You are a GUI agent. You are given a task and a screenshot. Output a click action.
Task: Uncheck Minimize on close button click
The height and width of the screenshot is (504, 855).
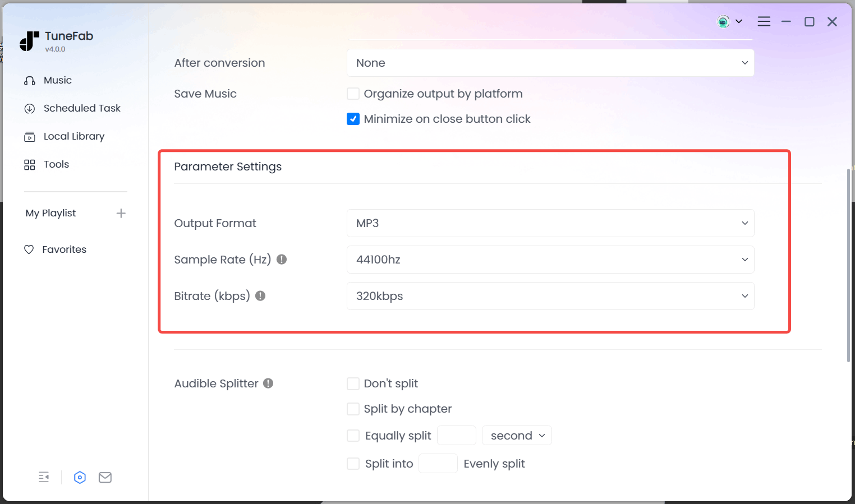[353, 119]
